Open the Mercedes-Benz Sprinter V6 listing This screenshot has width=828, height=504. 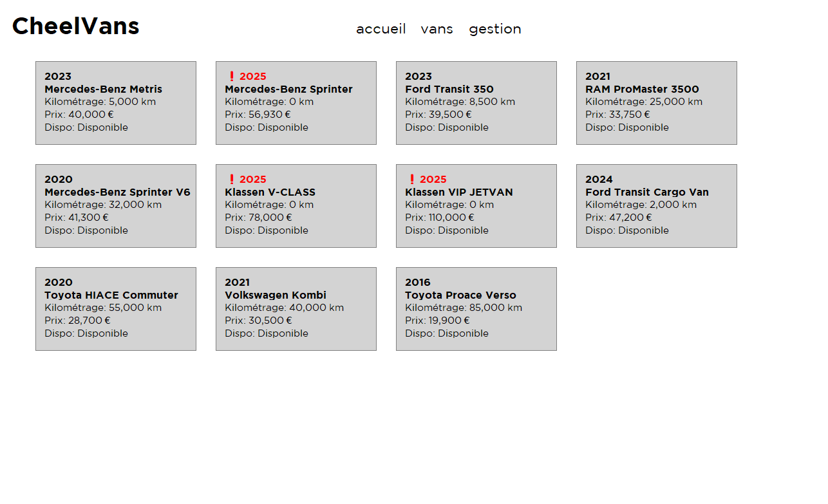click(x=116, y=206)
